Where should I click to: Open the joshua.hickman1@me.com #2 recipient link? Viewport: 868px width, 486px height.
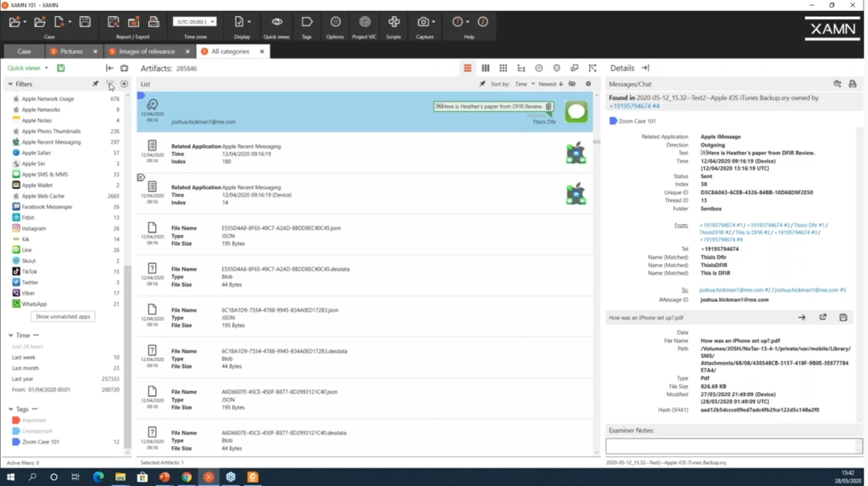pyautogui.click(x=735, y=290)
